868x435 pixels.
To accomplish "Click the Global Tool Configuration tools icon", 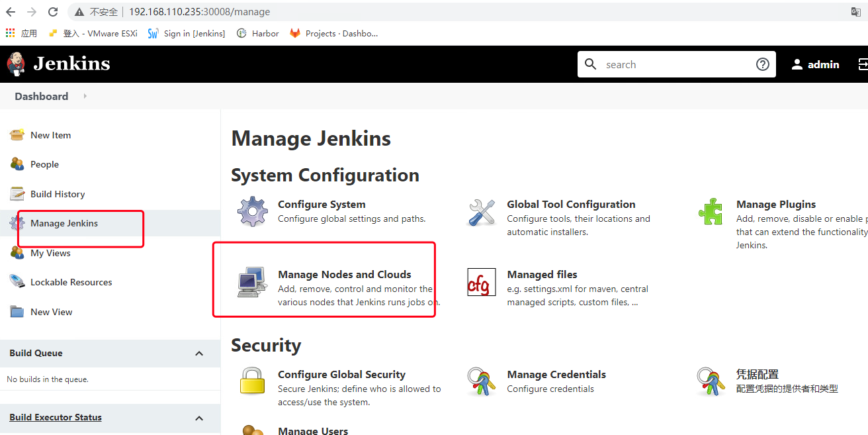I will point(482,212).
